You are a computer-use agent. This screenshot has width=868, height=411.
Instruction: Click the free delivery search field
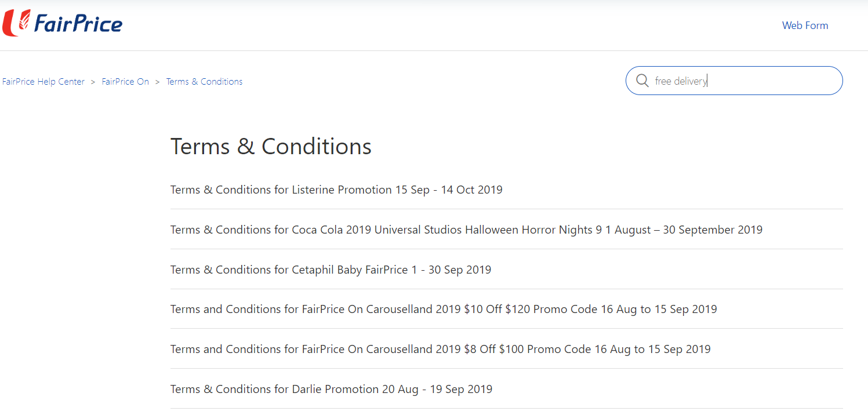[x=734, y=81]
